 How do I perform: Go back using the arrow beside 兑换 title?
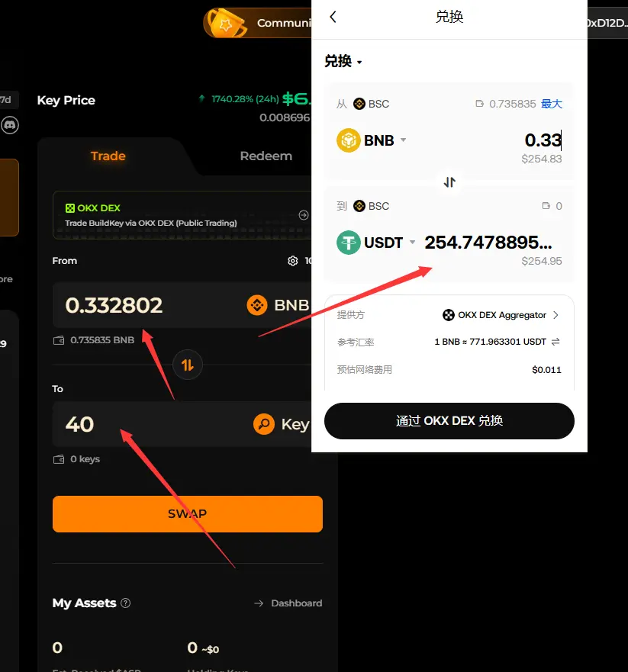coord(333,17)
